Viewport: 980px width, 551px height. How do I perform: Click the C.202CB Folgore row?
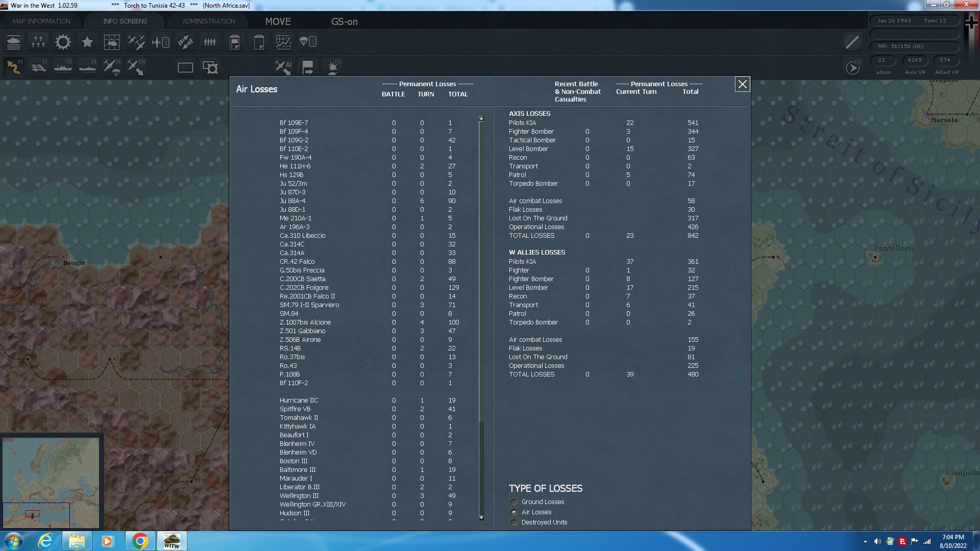[369, 288]
